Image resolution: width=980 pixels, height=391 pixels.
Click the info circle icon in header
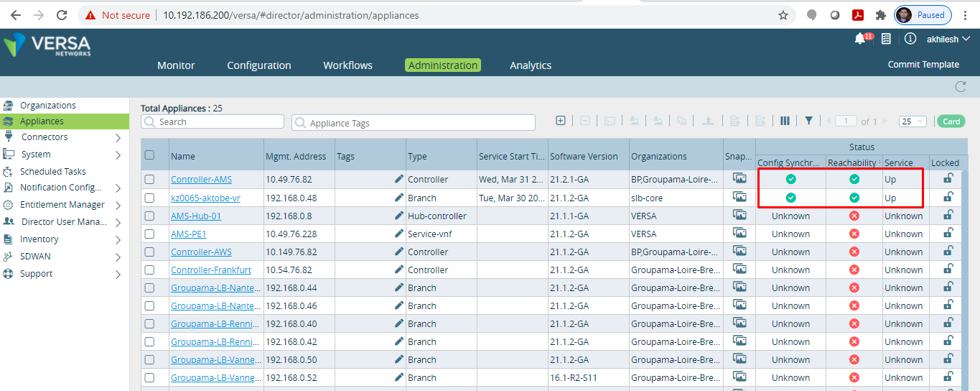pyautogui.click(x=910, y=39)
